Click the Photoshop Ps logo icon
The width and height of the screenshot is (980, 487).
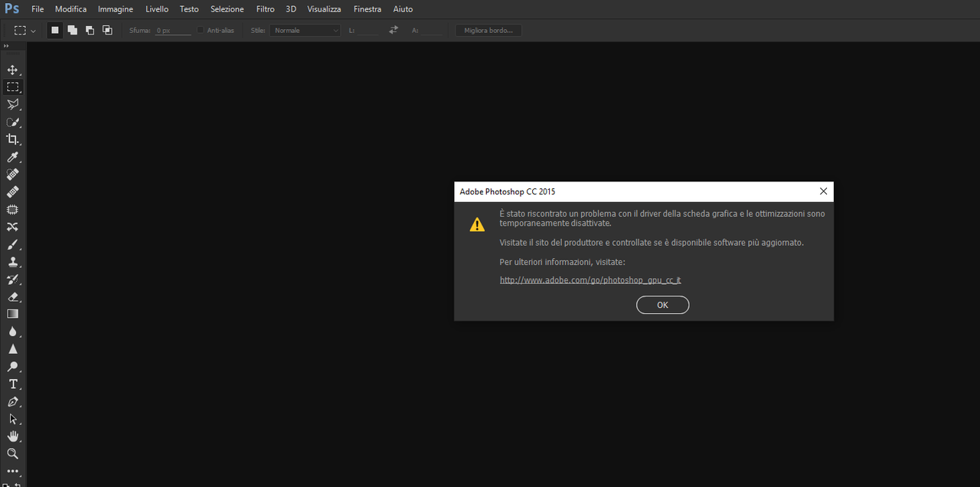coord(11,9)
